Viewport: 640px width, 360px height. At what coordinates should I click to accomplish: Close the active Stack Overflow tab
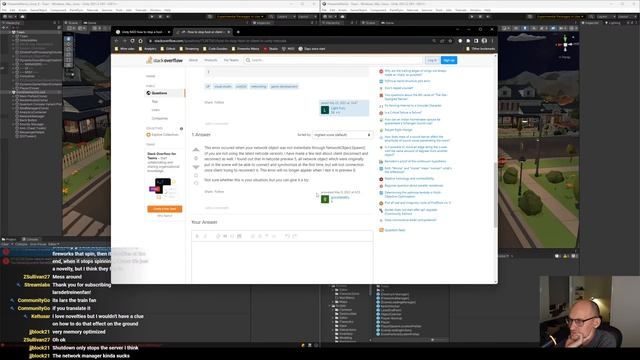pos(229,32)
